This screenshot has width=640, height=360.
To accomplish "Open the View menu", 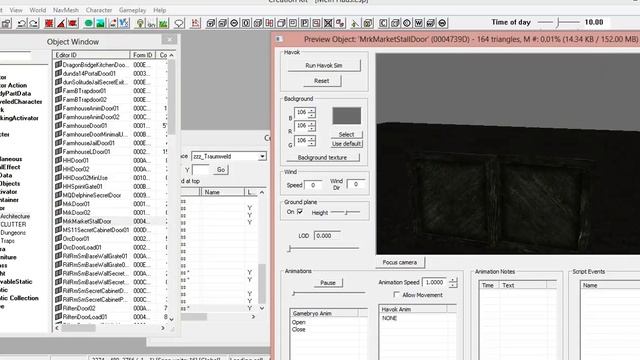I will click(x=16, y=10).
